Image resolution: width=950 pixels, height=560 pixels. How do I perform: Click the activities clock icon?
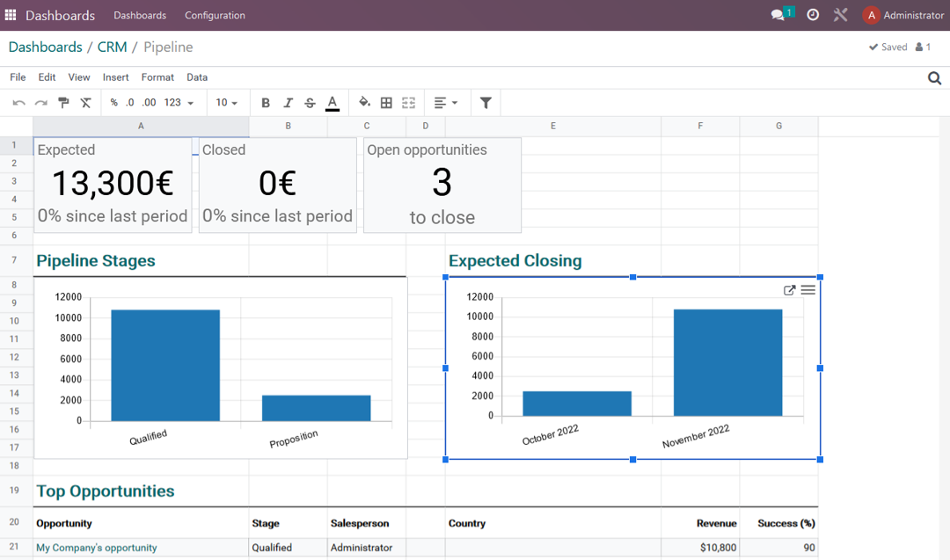[x=812, y=15]
